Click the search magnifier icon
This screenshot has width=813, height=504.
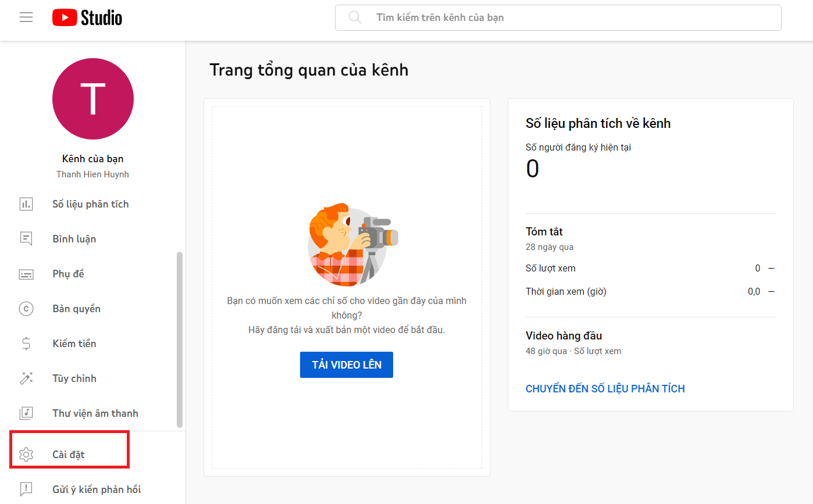pyautogui.click(x=355, y=17)
